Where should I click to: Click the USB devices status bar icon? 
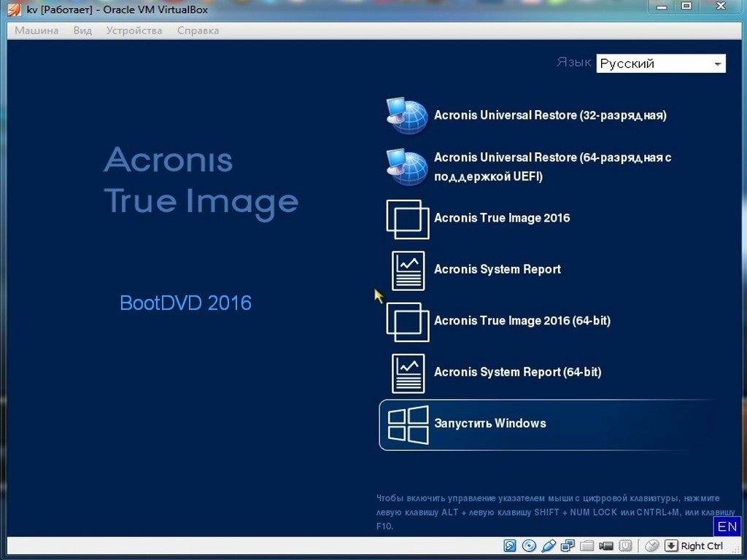click(549, 546)
